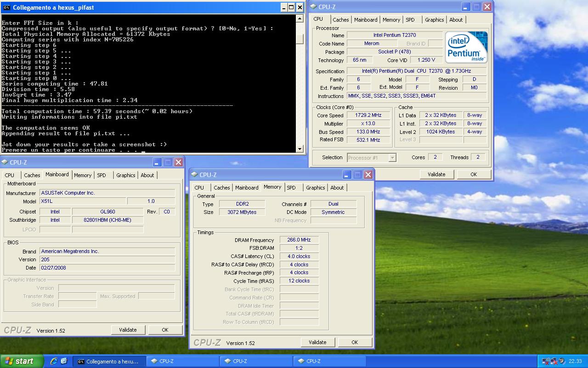Image resolution: width=588 pixels, height=368 pixels.
Task: Open CPU tab in Memory window
Action: click(199, 188)
